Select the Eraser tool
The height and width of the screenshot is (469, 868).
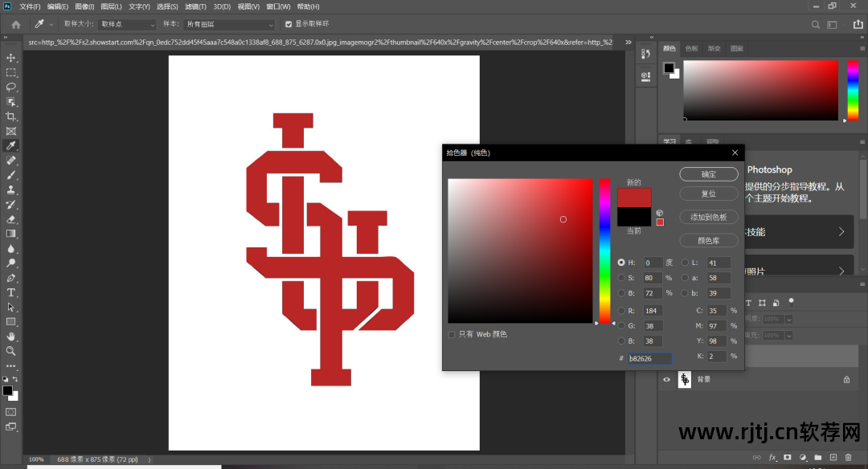pos(10,219)
